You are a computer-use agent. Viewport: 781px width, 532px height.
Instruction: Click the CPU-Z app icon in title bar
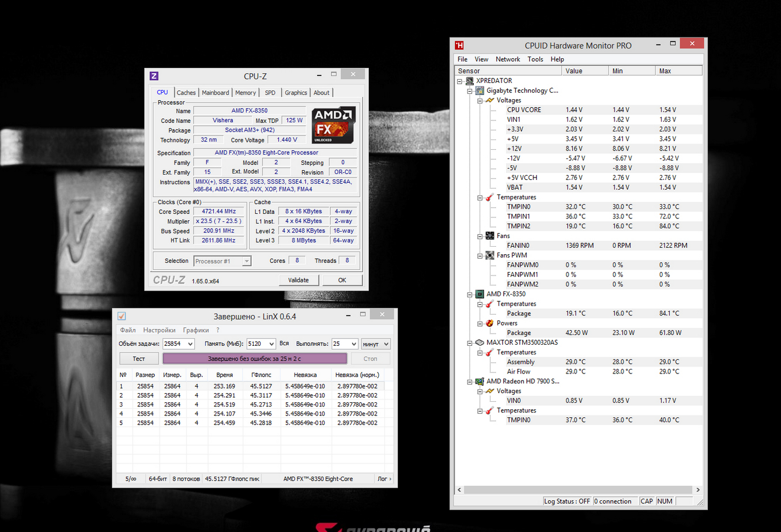154,76
